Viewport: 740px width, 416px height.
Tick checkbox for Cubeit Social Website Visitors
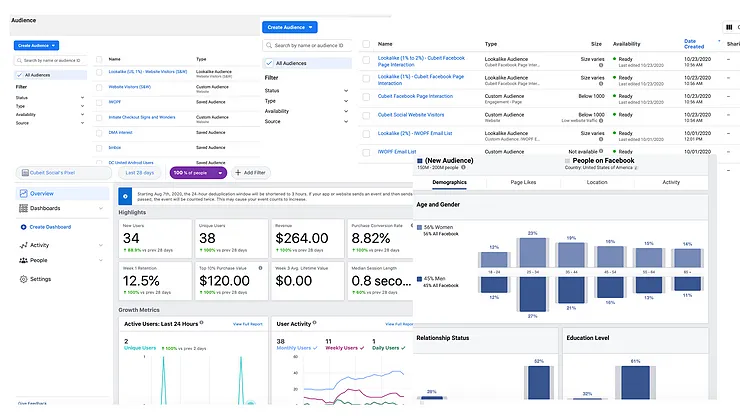[x=366, y=115]
